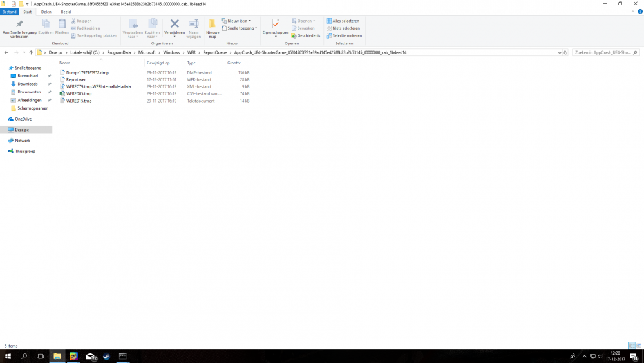644x363 pixels.
Task: Click Naam wijzigen in the ribbon
Action: point(193,28)
